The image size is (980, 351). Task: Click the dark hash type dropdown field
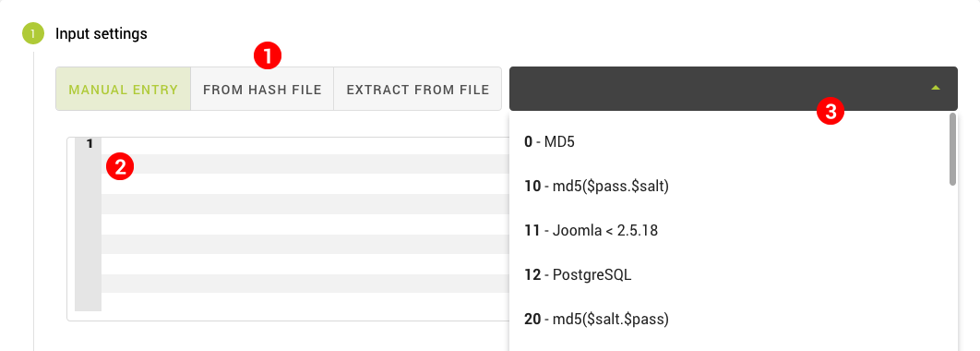tap(734, 89)
